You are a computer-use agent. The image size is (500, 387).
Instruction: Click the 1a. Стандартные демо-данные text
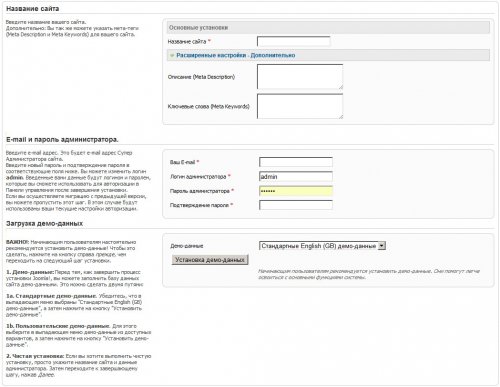tap(52, 296)
